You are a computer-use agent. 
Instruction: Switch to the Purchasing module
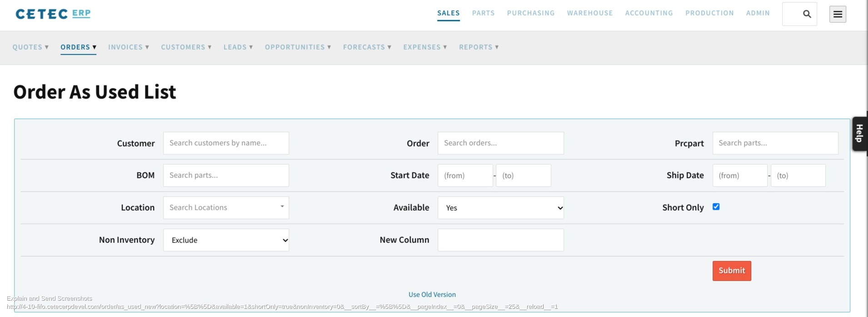531,13
